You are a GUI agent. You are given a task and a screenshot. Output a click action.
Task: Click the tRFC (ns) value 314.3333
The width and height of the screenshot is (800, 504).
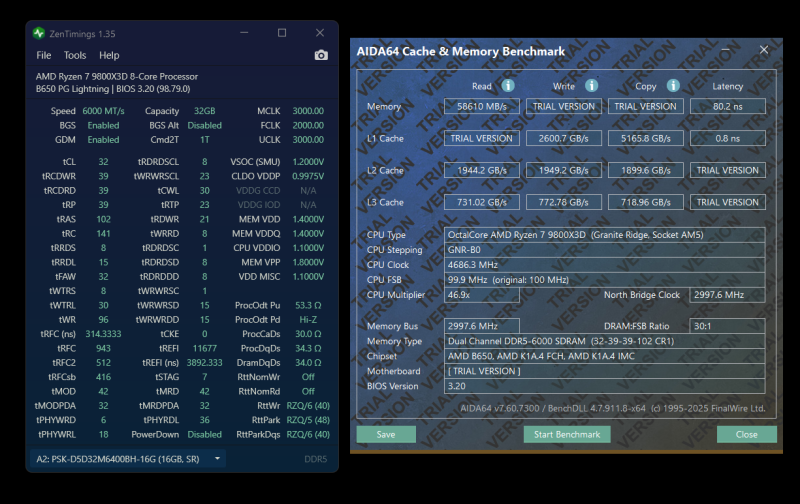[x=103, y=334]
